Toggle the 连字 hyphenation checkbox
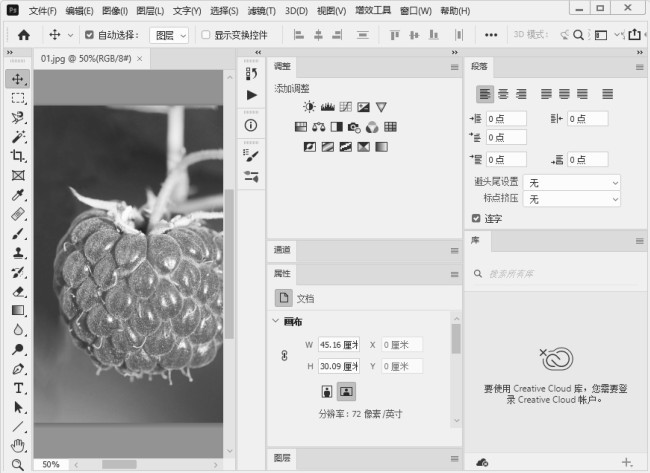 (x=476, y=218)
